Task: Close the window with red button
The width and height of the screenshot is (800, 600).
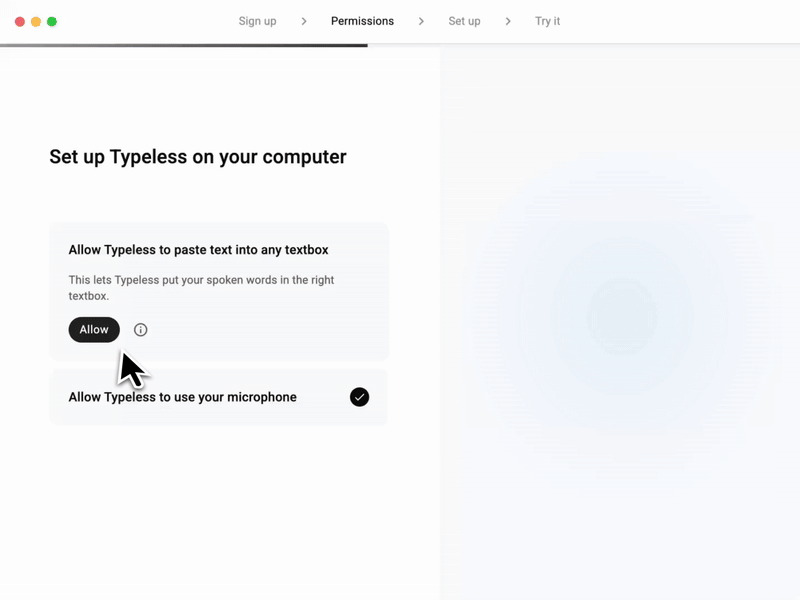Action: [x=20, y=21]
